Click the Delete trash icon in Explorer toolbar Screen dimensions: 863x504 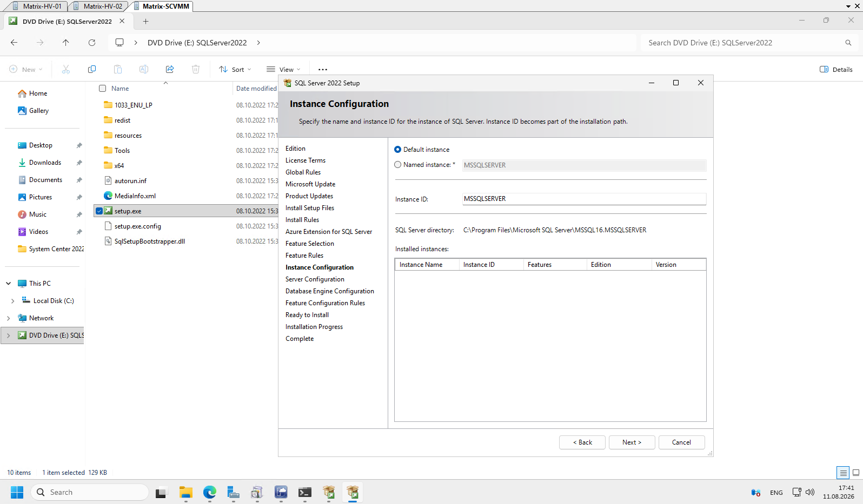pyautogui.click(x=196, y=69)
